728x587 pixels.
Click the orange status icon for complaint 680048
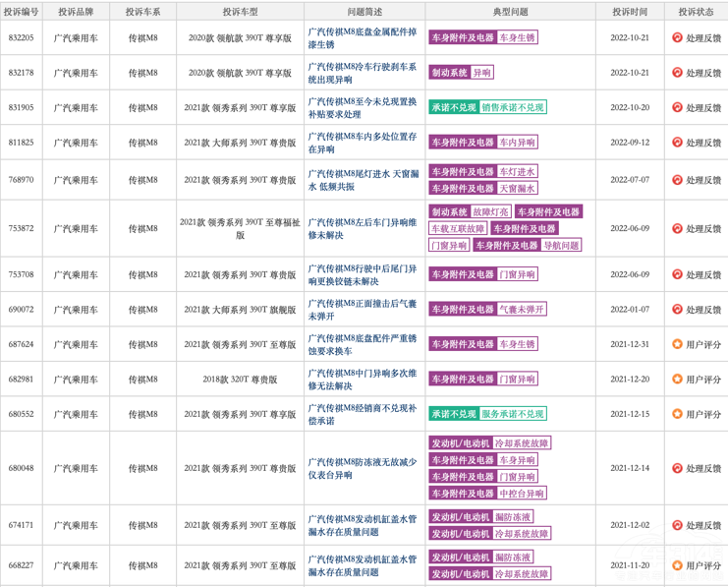[x=677, y=468]
